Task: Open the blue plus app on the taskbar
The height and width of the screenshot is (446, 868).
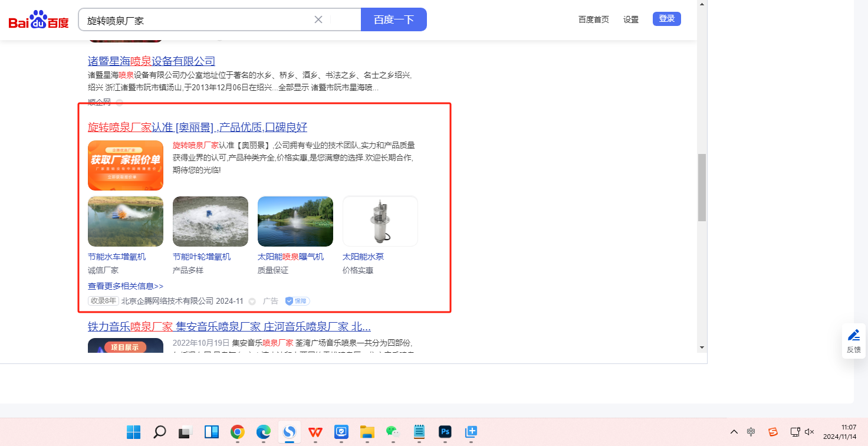Action: (x=471, y=432)
